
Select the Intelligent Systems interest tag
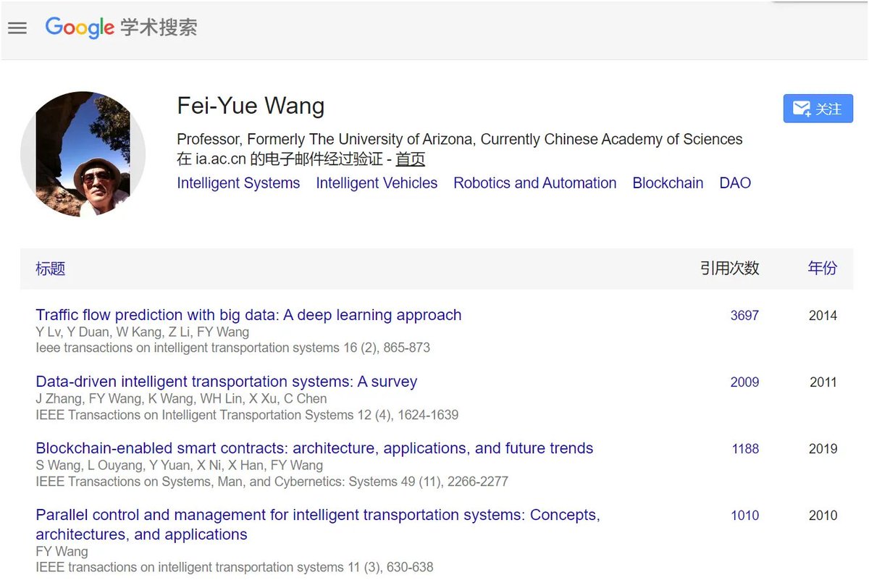click(238, 183)
